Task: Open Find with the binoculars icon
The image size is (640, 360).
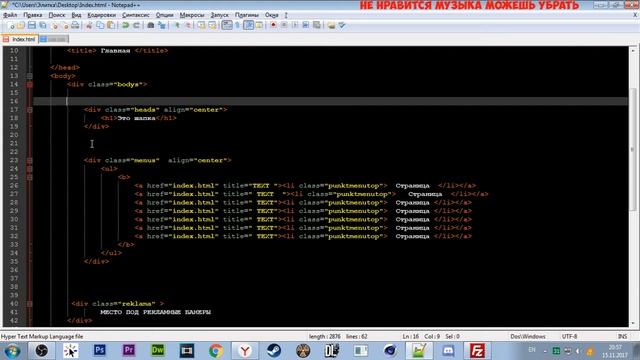Action: [x=151, y=25]
